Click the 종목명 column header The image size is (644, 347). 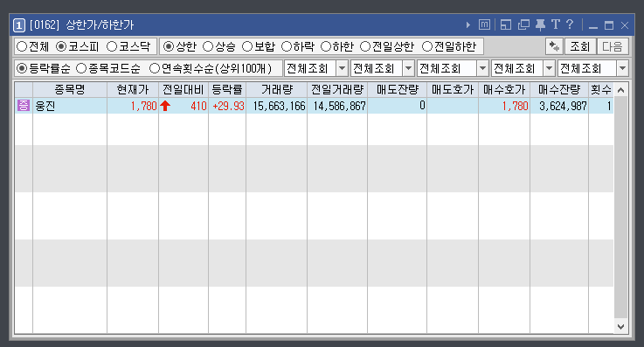(x=70, y=89)
